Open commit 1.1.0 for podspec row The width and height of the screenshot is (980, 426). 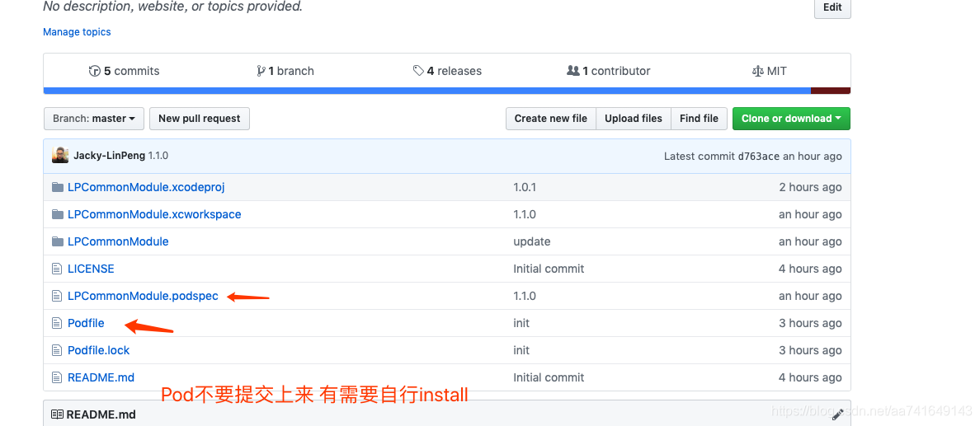(x=525, y=296)
